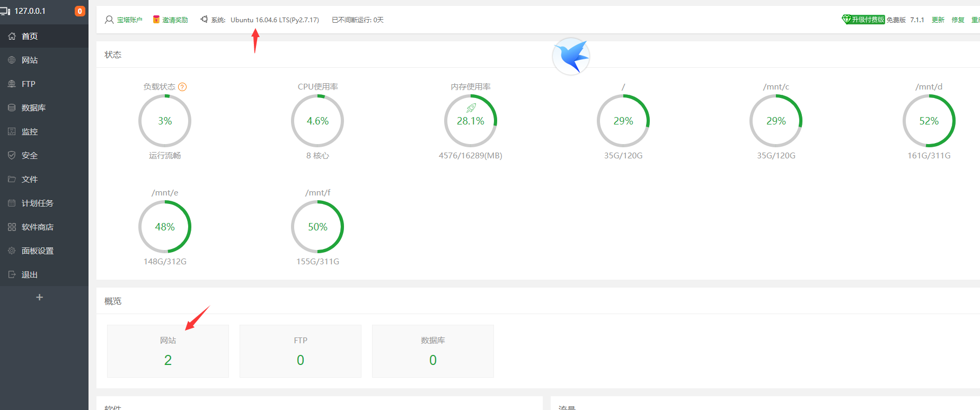
Task: Open 计划任务 scheduled tasks
Action: tap(44, 203)
